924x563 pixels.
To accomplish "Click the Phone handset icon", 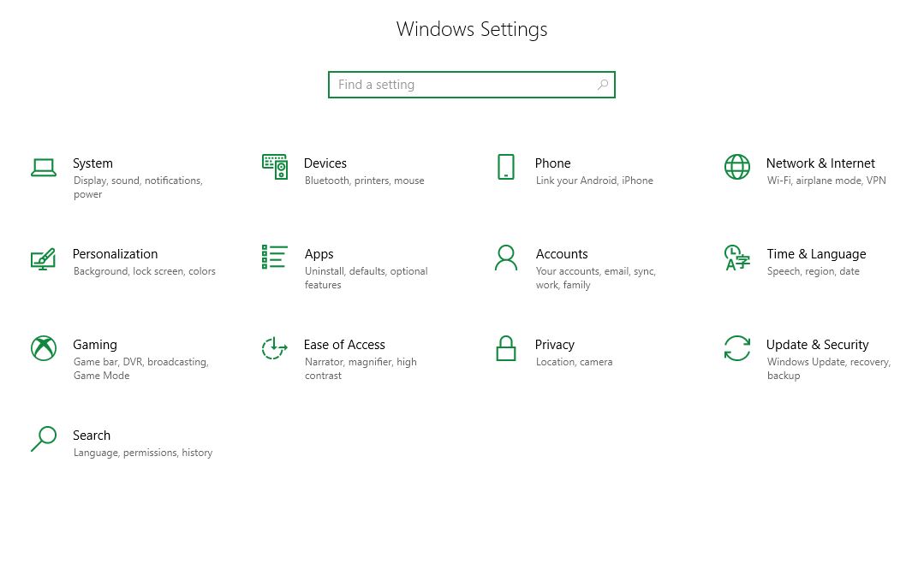I will click(x=506, y=167).
